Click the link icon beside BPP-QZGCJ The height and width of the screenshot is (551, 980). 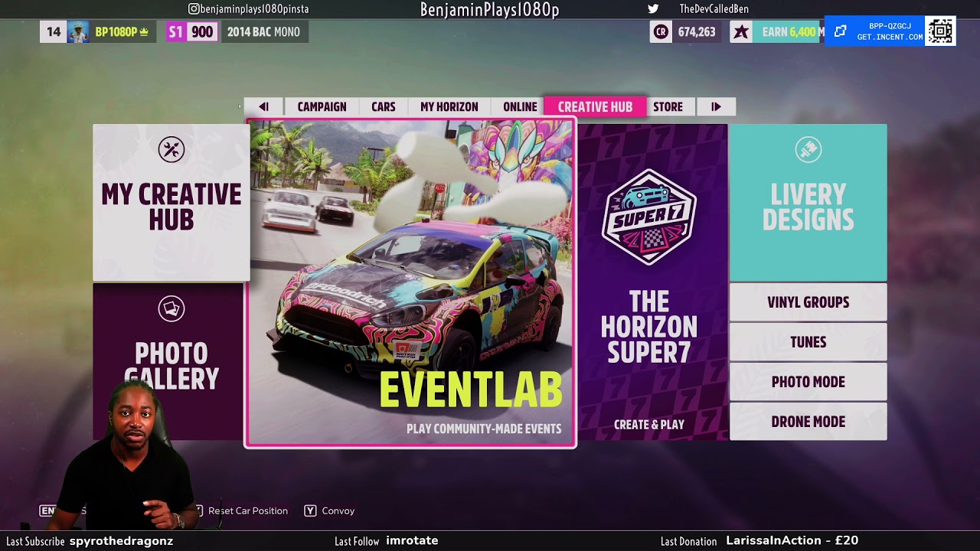point(840,31)
